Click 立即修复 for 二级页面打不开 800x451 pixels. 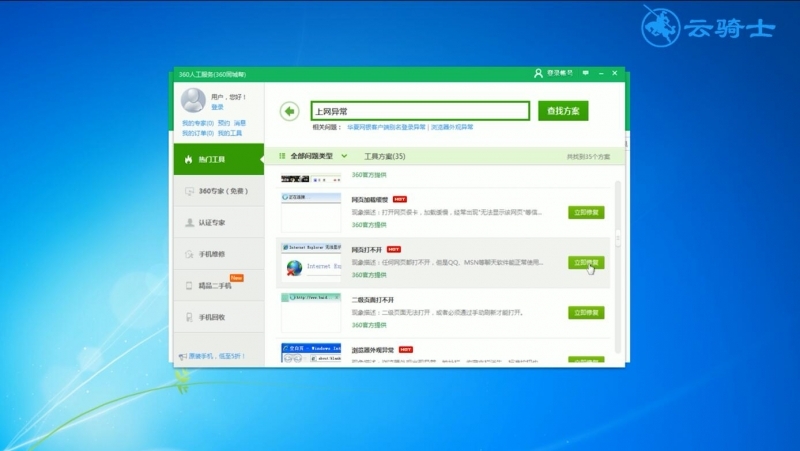pos(586,312)
